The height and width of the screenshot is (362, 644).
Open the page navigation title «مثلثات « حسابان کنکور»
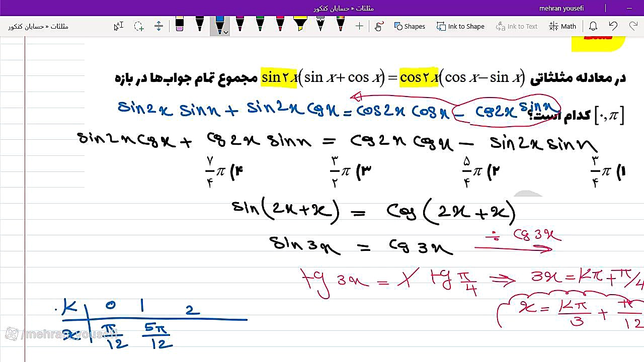click(x=38, y=26)
